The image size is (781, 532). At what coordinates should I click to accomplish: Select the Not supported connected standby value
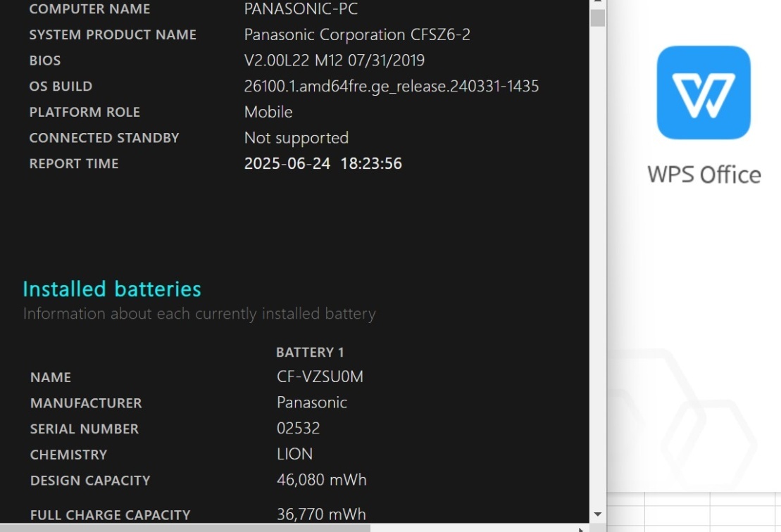click(296, 138)
